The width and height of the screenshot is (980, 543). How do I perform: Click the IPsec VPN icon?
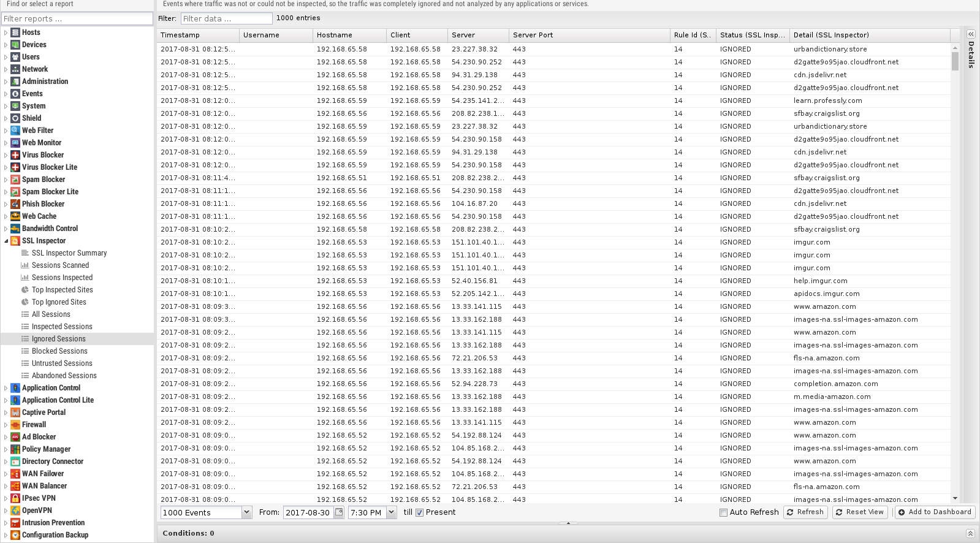(15, 498)
